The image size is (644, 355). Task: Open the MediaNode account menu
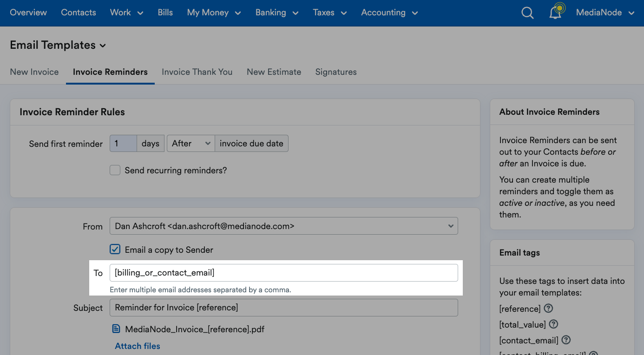[x=605, y=13]
